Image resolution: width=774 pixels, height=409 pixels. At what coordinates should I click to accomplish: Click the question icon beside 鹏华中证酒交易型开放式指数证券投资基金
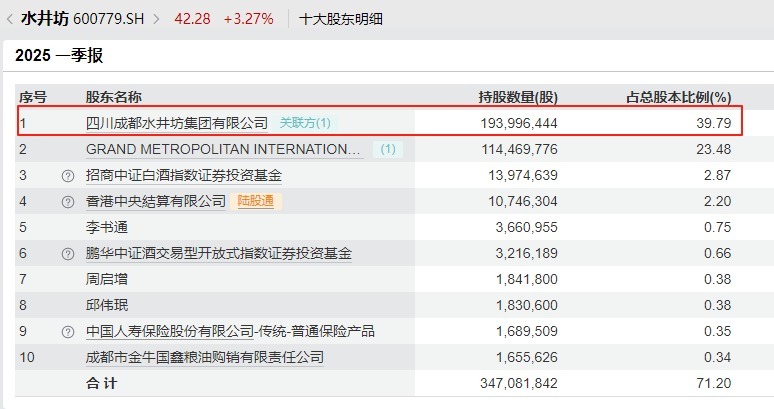point(68,253)
